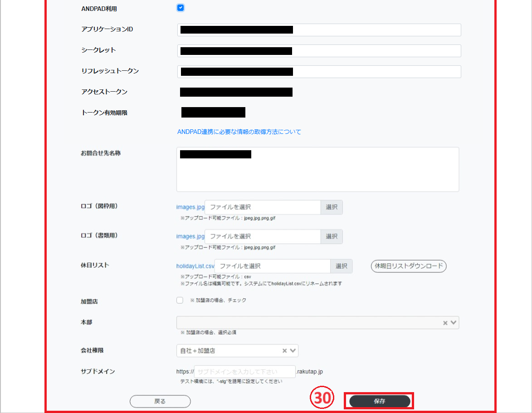Click the ※ 加盟店の場合、チェック note text
Image resolution: width=532 pixels, height=413 pixels.
tap(218, 300)
